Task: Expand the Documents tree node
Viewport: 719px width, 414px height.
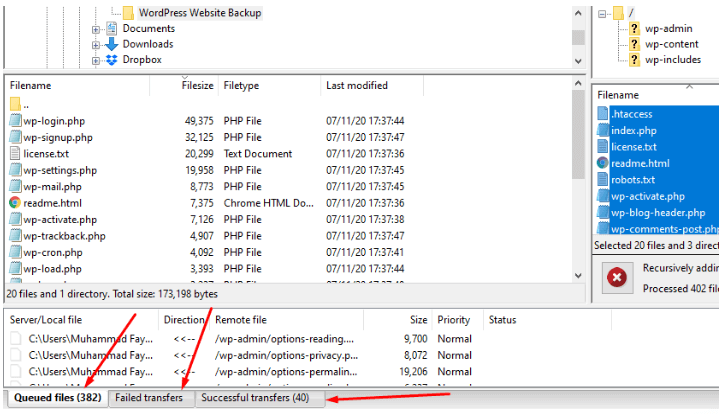Action: (x=95, y=30)
